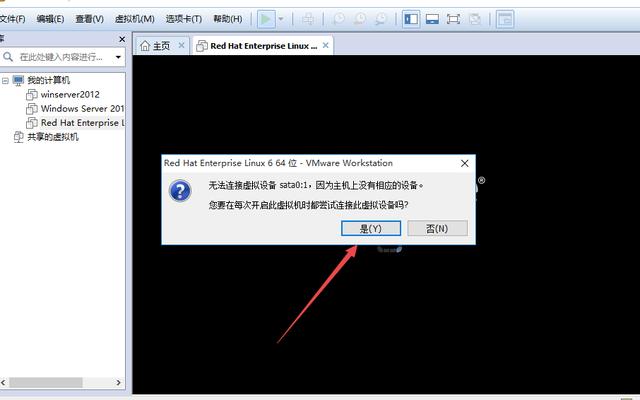Open the 虚拟机(M) menu

pos(134,19)
